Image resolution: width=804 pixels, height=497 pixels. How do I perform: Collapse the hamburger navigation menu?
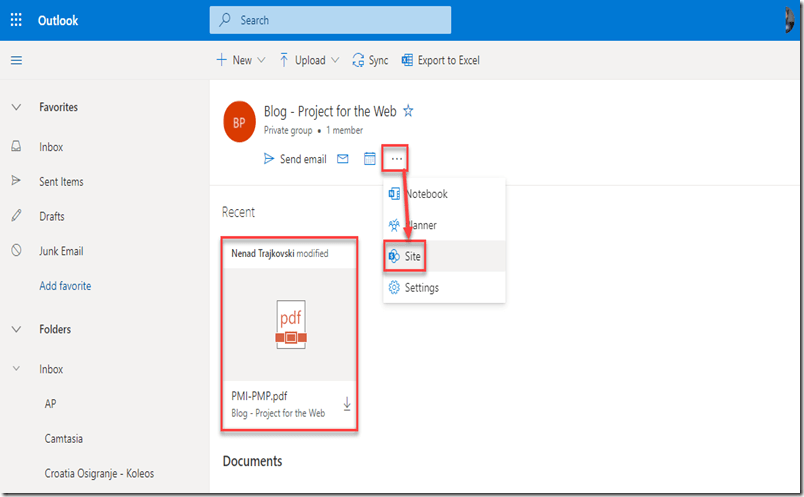[x=16, y=60]
